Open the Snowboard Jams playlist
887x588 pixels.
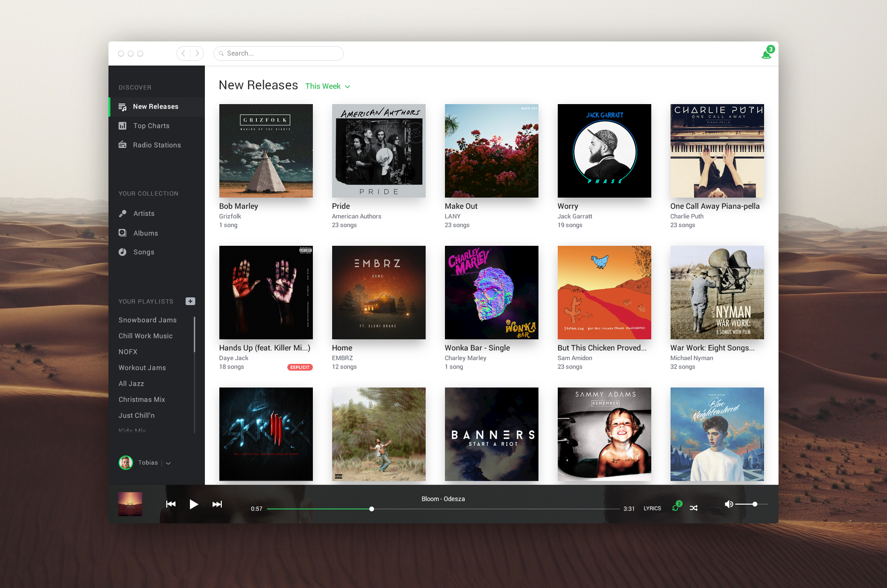tap(148, 320)
